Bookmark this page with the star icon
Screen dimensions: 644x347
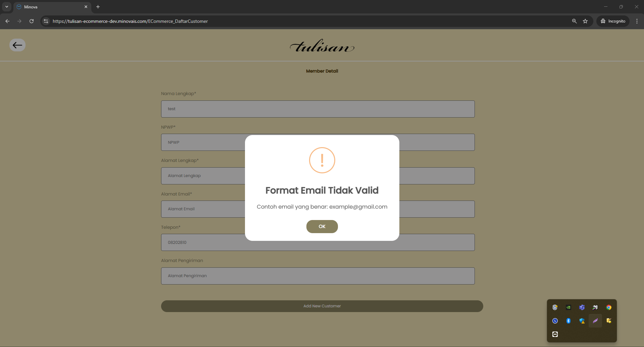point(585,21)
